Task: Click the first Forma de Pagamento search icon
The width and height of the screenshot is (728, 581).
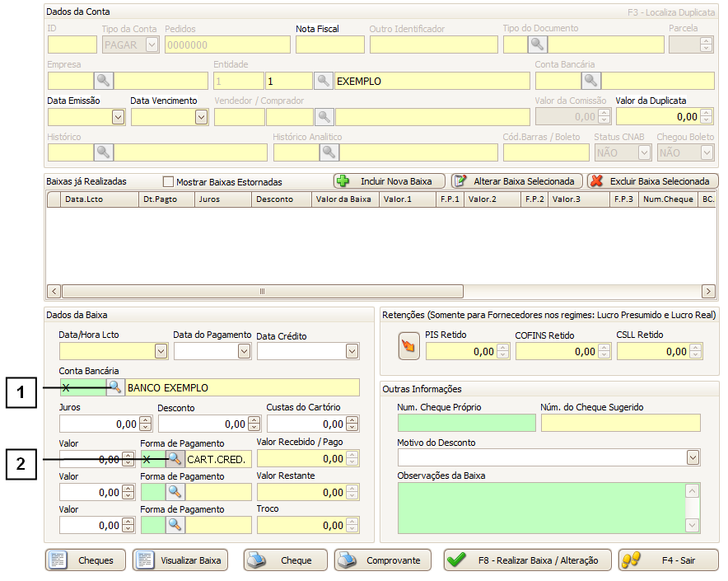Action: (x=175, y=459)
